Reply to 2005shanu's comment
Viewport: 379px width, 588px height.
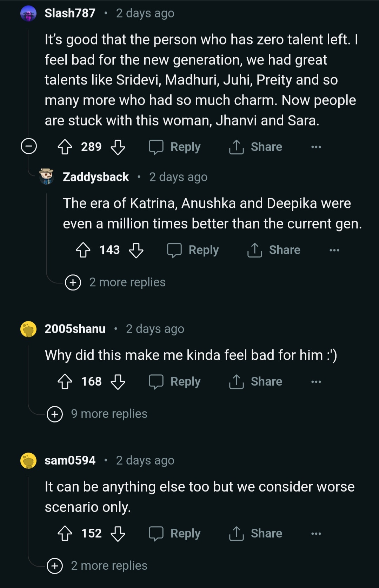coord(175,382)
